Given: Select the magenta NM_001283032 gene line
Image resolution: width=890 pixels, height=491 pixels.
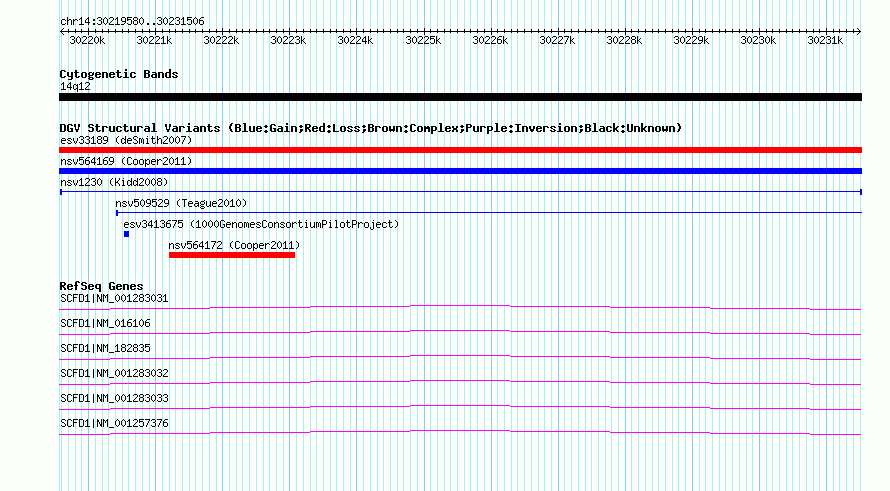Looking at the screenshot, I should pos(460,382).
